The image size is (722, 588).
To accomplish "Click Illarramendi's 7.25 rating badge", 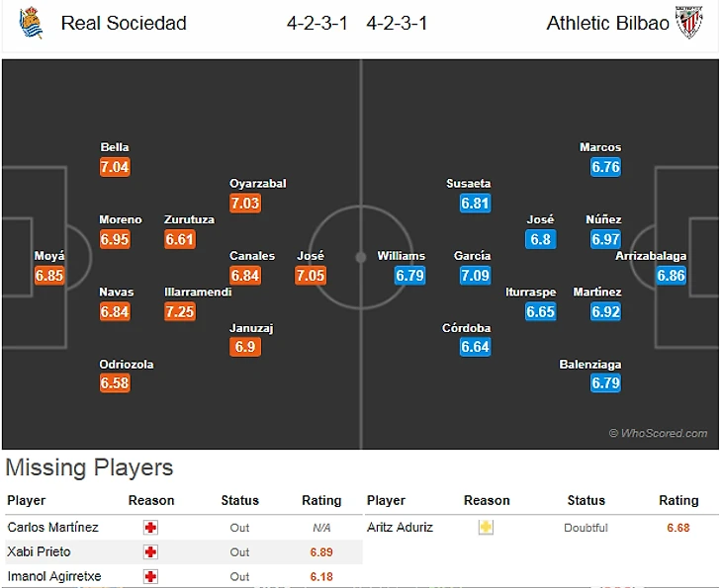I will pyautogui.click(x=180, y=311).
